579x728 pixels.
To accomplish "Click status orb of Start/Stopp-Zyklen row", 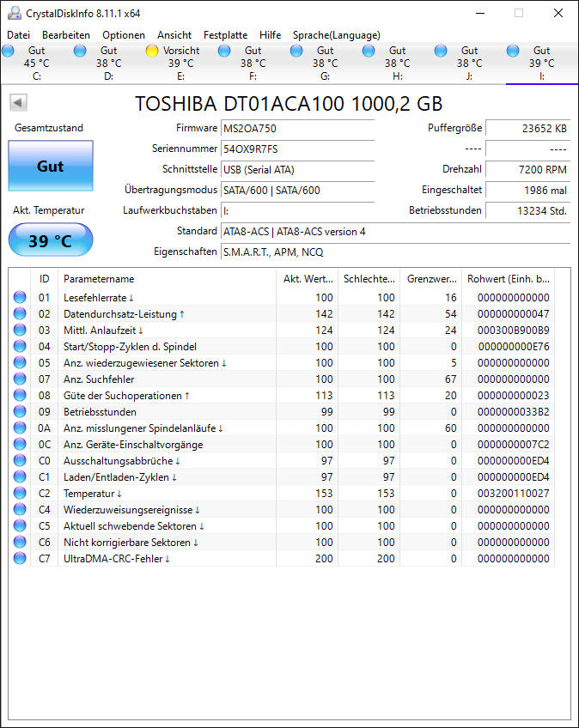I will pyautogui.click(x=20, y=346).
